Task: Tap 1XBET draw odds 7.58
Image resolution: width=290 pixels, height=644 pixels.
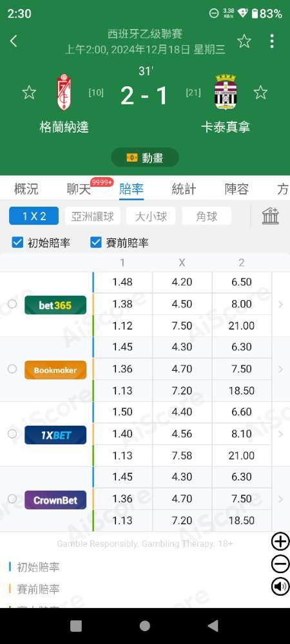Action: [182, 455]
